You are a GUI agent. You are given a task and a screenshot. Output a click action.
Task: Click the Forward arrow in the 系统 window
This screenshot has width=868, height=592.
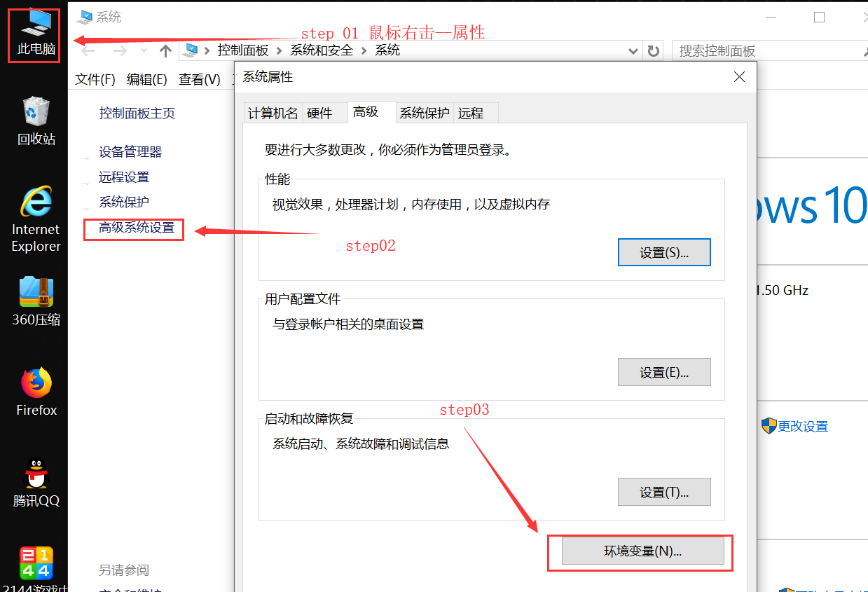coord(120,50)
